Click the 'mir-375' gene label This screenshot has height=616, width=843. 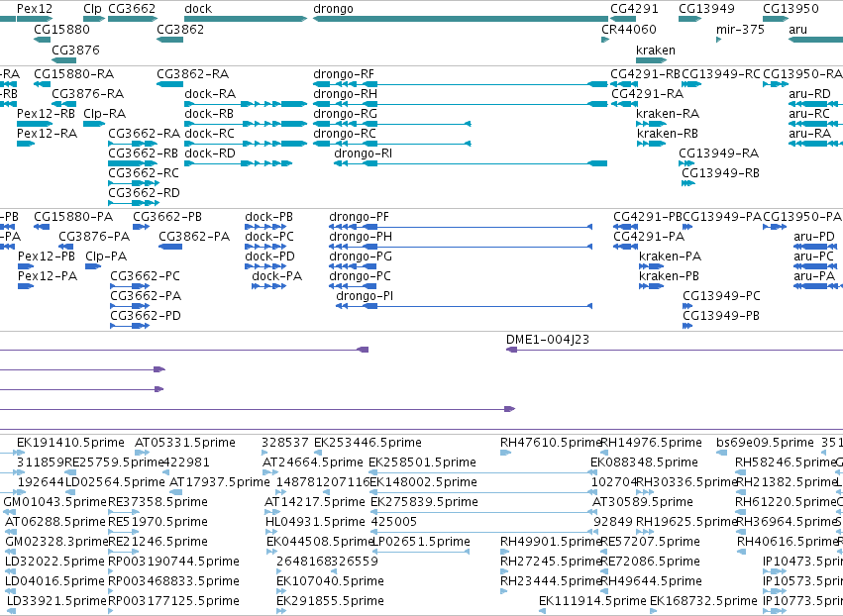tap(740, 29)
